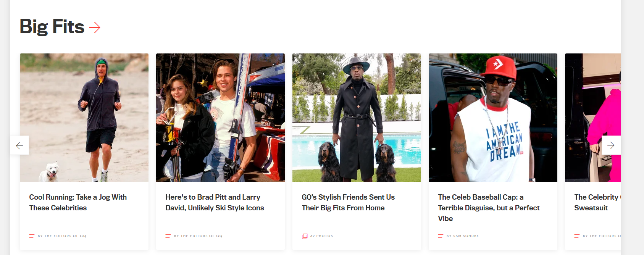Click the 32 Photos label
Image resolution: width=644 pixels, height=255 pixels.
click(x=321, y=236)
